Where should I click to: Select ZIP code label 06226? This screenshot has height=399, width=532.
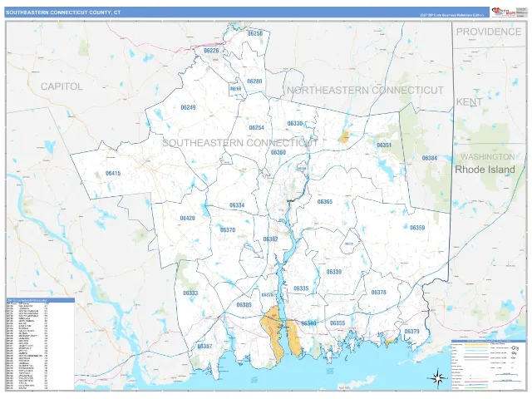coord(211,50)
